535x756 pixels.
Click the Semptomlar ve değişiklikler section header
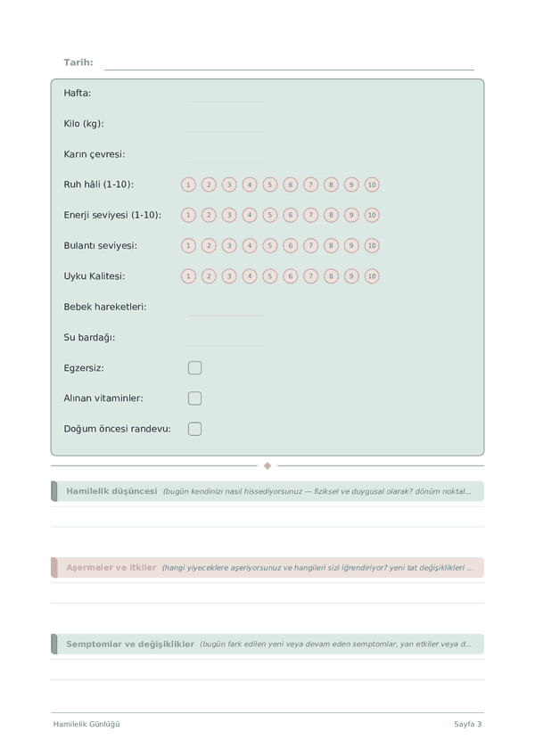267,644
